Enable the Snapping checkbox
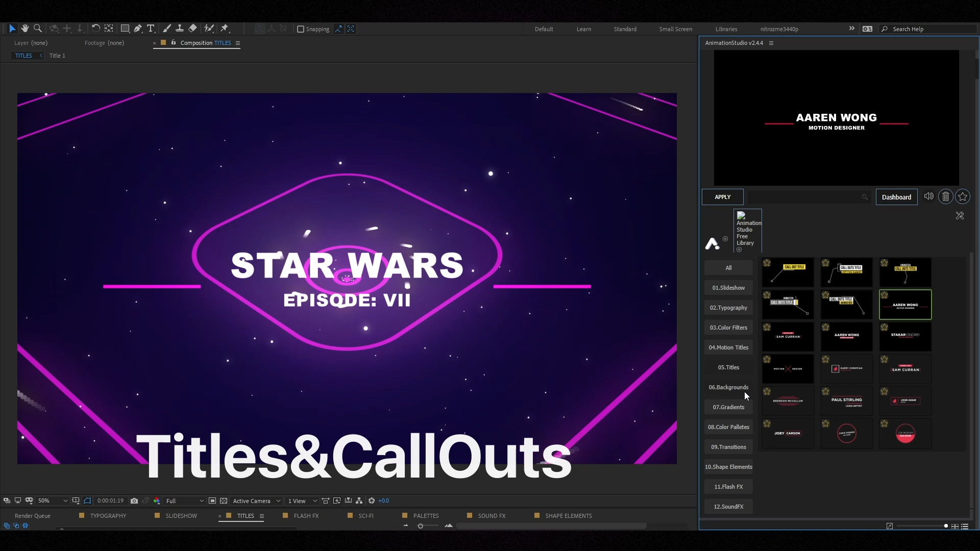The image size is (980, 551). pyautogui.click(x=301, y=29)
